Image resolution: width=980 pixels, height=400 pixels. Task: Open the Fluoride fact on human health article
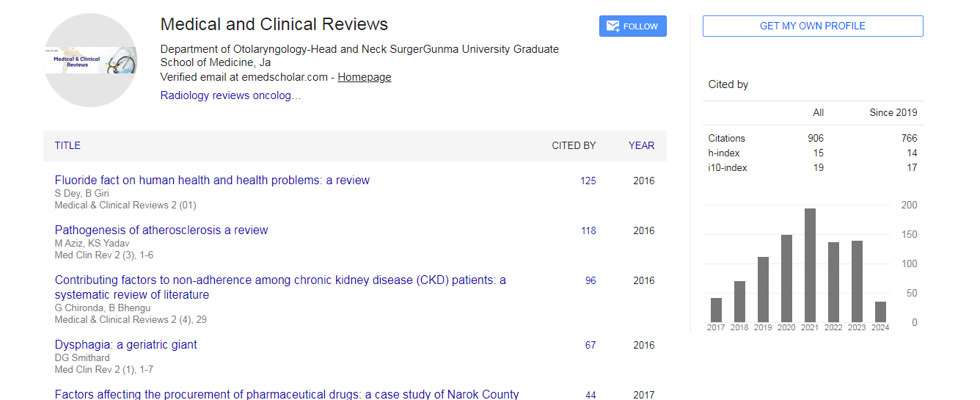click(x=212, y=181)
